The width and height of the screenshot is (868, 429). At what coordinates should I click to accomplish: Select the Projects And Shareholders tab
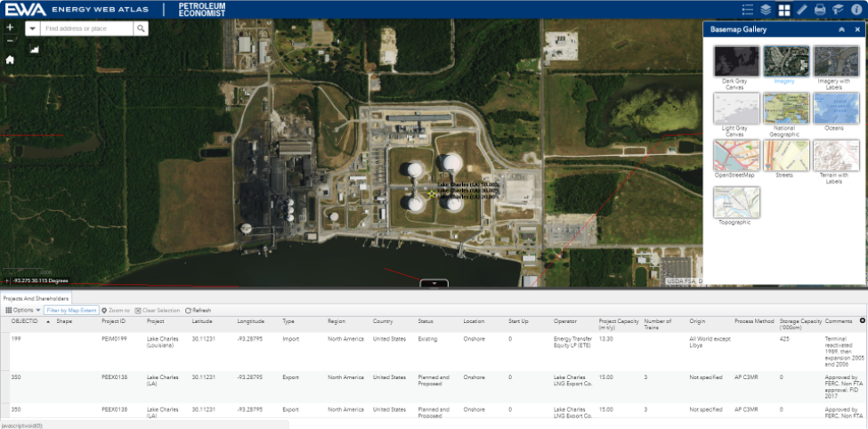[36, 298]
